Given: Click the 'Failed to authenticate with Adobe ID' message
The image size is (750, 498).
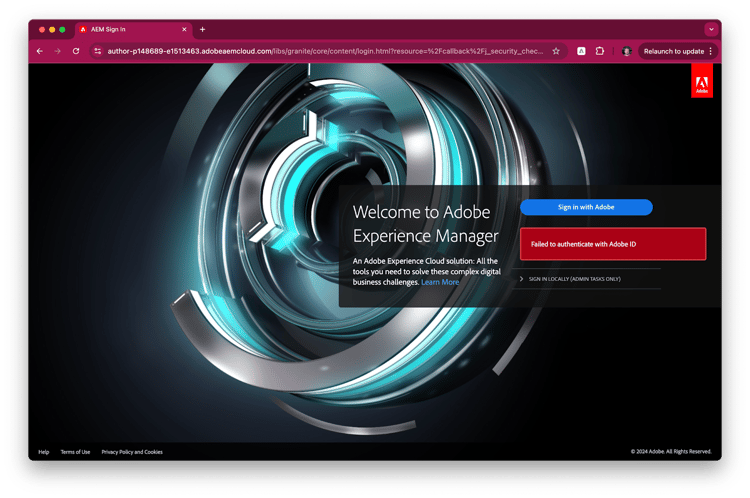Looking at the screenshot, I should click(613, 244).
